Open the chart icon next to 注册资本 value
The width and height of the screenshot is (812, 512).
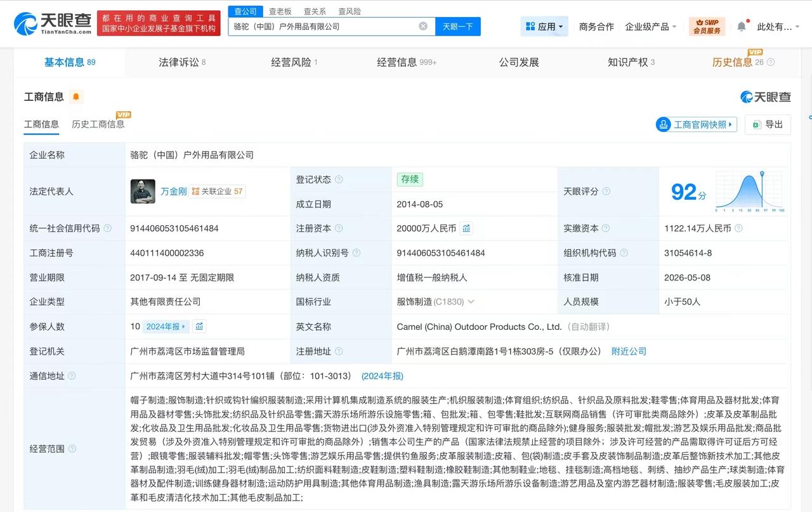click(466, 228)
